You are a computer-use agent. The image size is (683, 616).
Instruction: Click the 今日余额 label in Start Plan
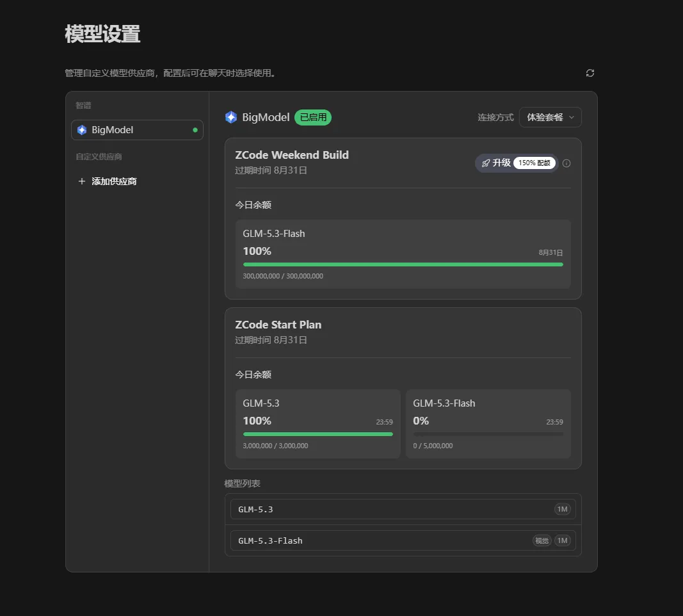pos(253,375)
